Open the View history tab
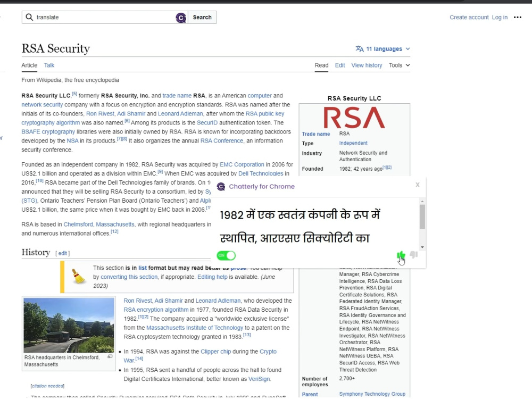The width and height of the screenshot is (532, 399). coord(367,65)
